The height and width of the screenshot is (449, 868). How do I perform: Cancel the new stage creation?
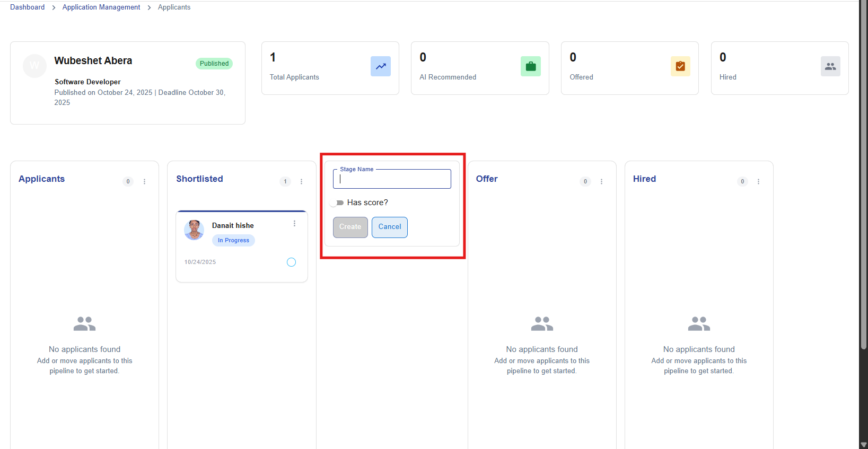click(x=390, y=227)
